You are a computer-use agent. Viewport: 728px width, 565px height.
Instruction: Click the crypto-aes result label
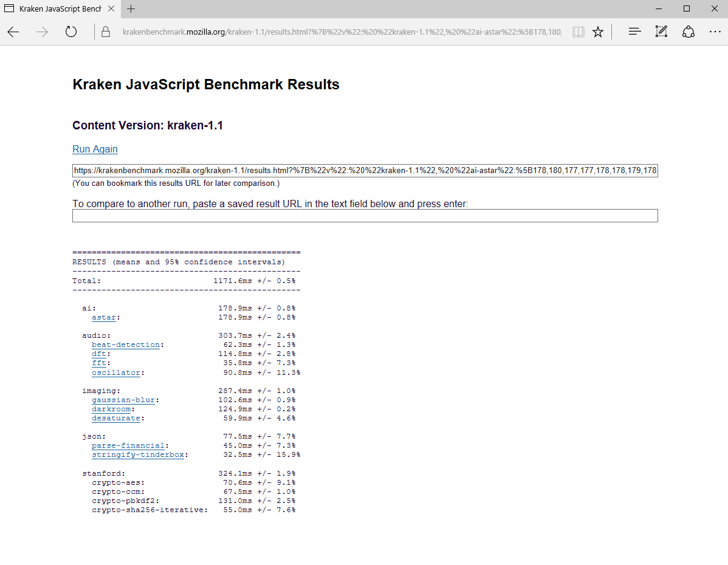118,483
